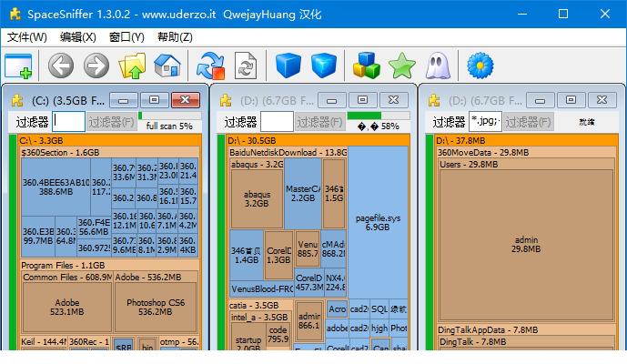Go up one folder level icon
This screenshot has height=364, width=627.
(132, 66)
